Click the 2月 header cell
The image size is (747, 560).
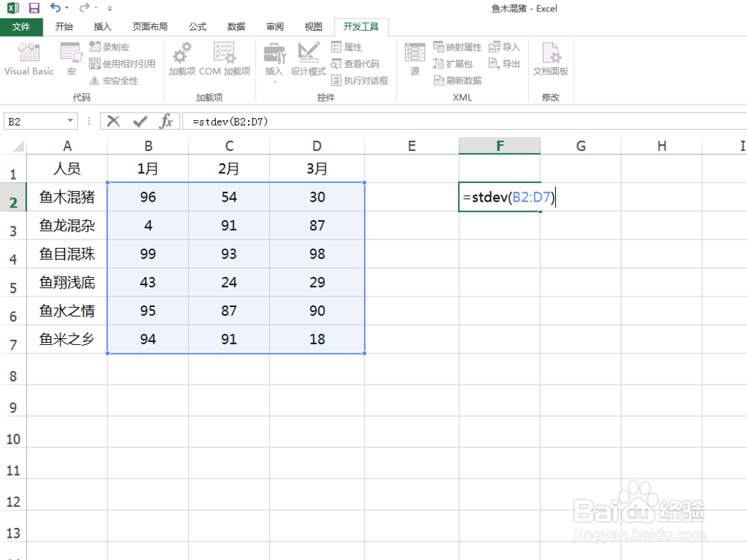click(229, 169)
